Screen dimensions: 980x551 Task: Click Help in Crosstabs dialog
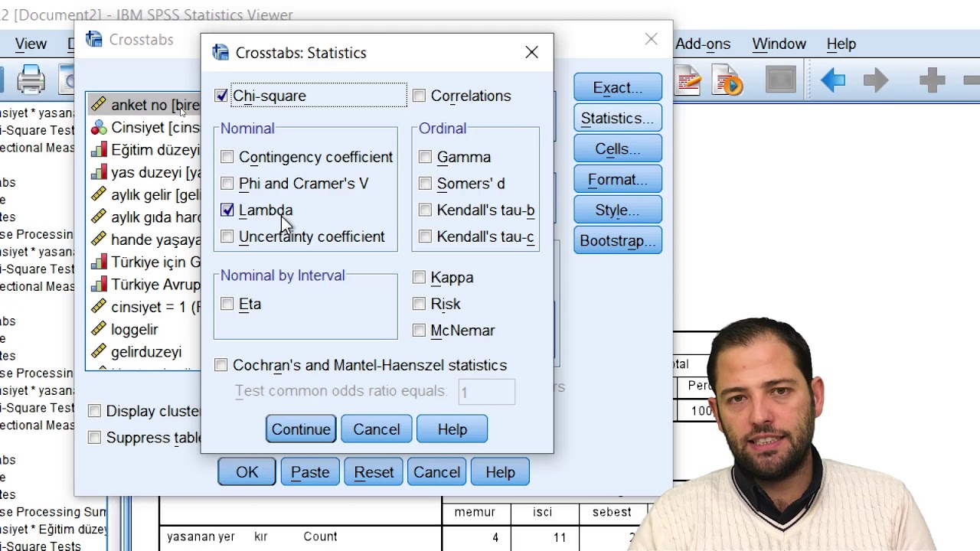pyautogui.click(x=500, y=472)
